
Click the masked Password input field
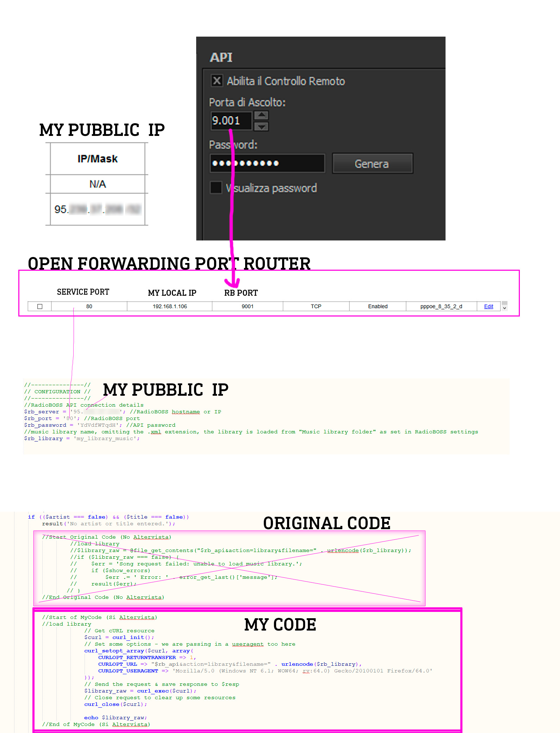pyautogui.click(x=267, y=163)
